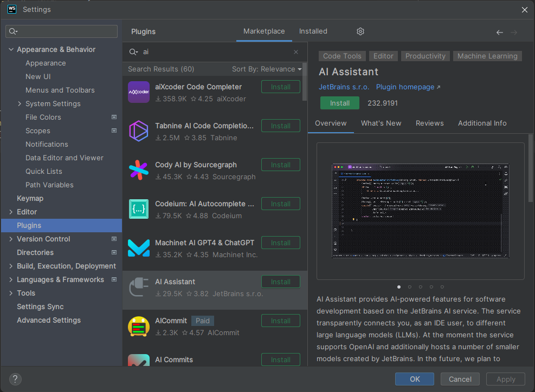
Task: Click the aiXcoder Code Completer plugin icon
Action: [x=139, y=92]
